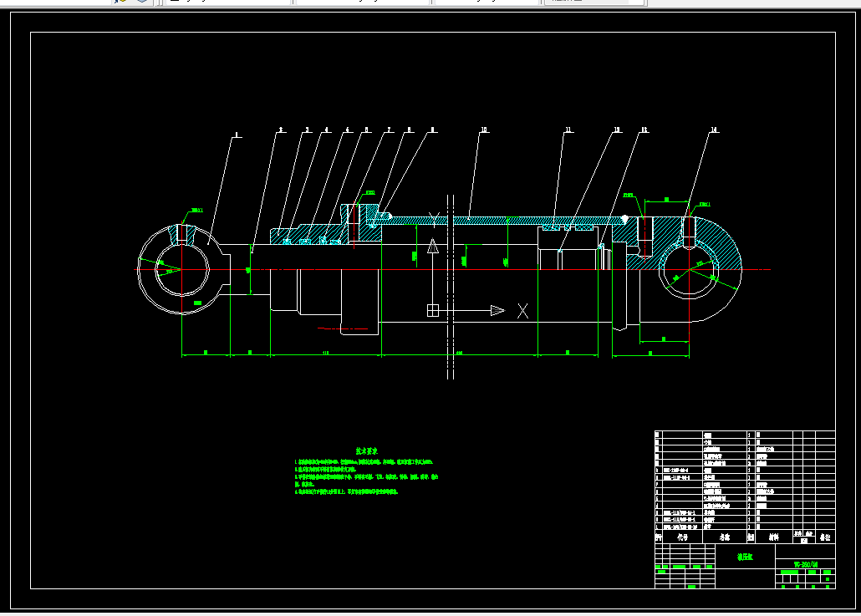Image resolution: width=861 pixels, height=616 pixels.
Task: Select the green 液压缸 title block text
Action: point(745,557)
